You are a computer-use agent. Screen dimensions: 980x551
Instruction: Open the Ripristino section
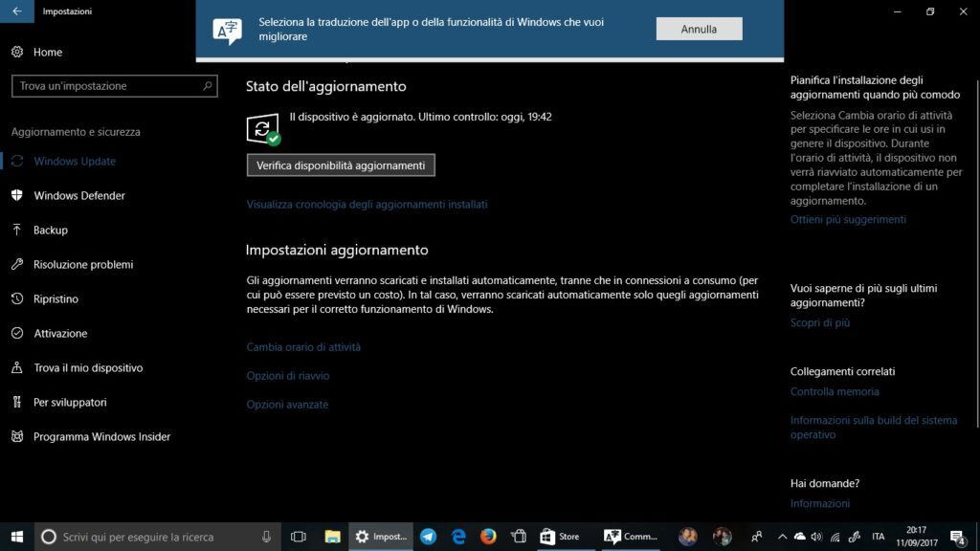pyautogui.click(x=56, y=298)
